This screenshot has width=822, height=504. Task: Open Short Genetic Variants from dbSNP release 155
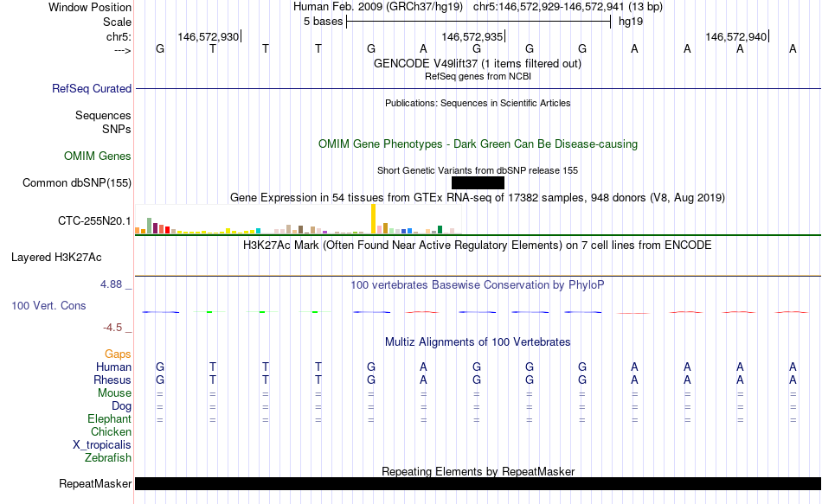478,171
